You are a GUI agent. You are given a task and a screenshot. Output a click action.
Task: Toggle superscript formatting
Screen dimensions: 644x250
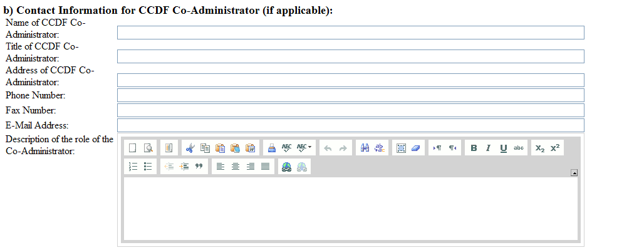click(x=555, y=148)
